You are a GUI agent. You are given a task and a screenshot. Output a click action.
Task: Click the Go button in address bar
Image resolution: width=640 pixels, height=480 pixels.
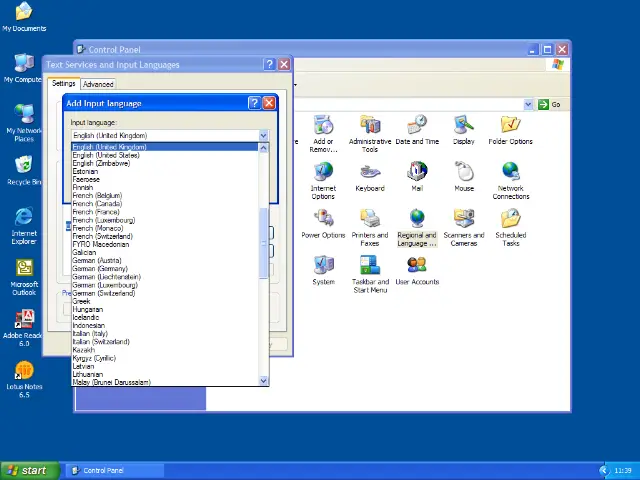point(550,104)
